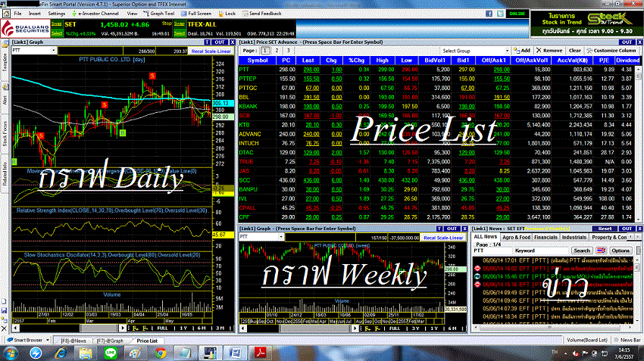Click the CPALL symbol in the price list
Image resolution: width=644 pixels, height=361 pixels.
coord(247,208)
